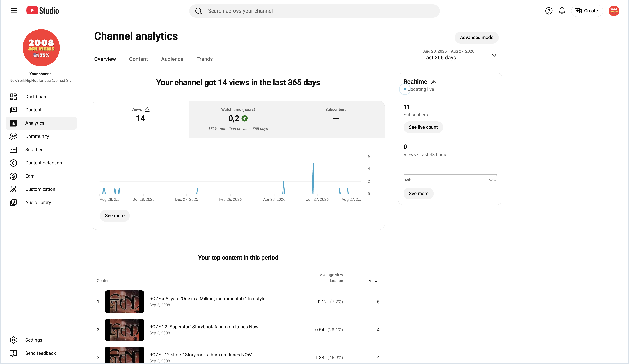Click the Earn dollar icon
The height and width of the screenshot is (364, 629).
[x=13, y=176]
